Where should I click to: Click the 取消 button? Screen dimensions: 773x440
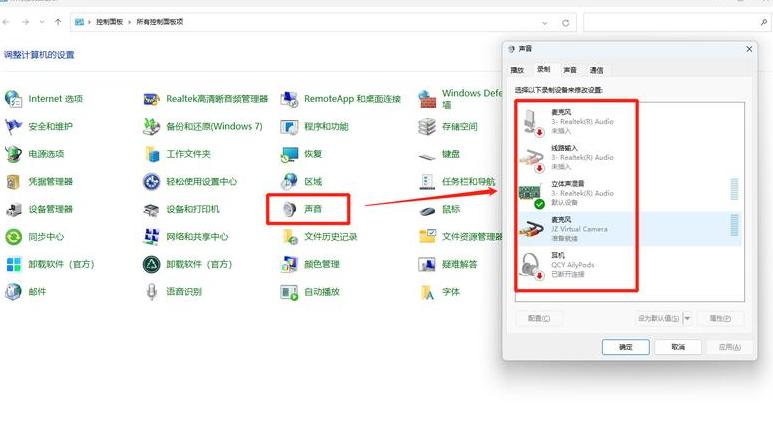click(678, 347)
